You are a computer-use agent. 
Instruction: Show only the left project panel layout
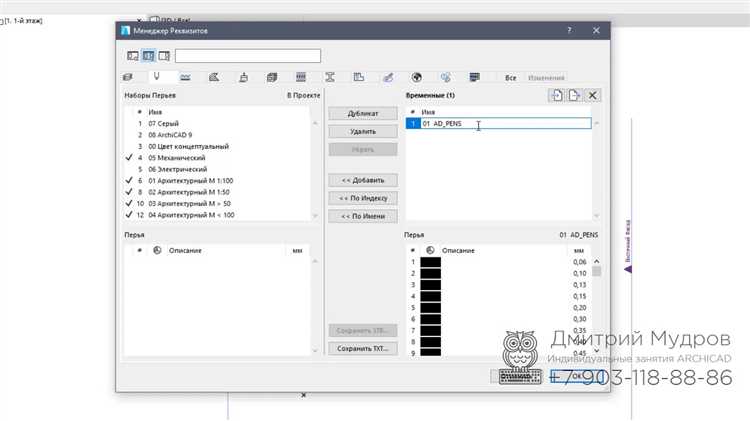[x=132, y=56]
